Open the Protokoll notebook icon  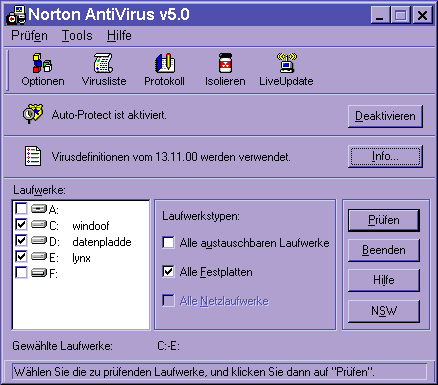pyautogui.click(x=165, y=63)
